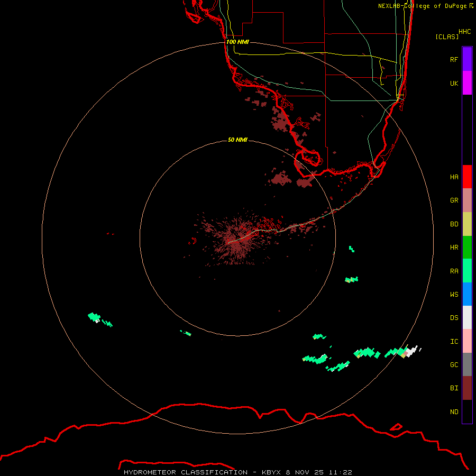The width and height of the screenshot is (476, 476).
Task: Click the "[CLAS]" unit label
Action: pos(447,36)
